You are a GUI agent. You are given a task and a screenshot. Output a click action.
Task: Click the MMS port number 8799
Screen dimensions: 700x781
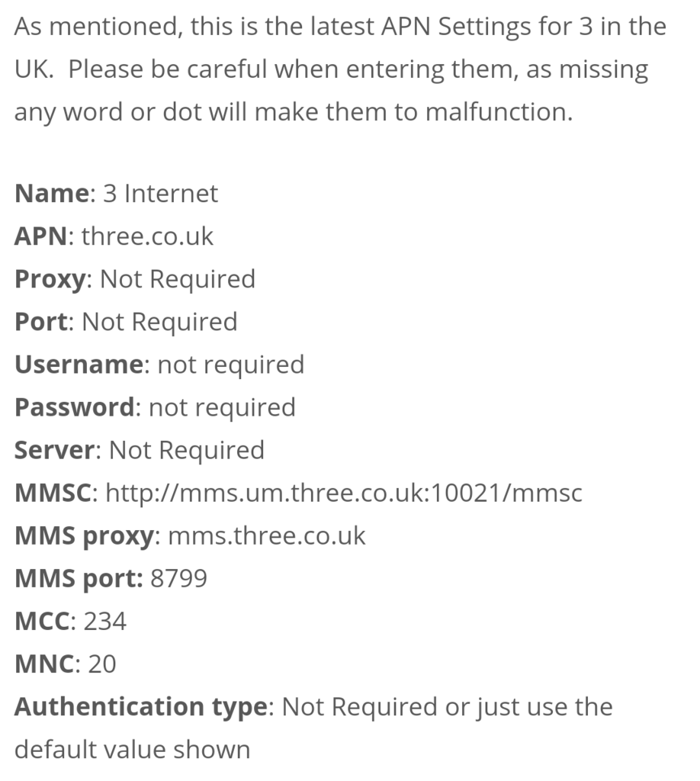[178, 579]
